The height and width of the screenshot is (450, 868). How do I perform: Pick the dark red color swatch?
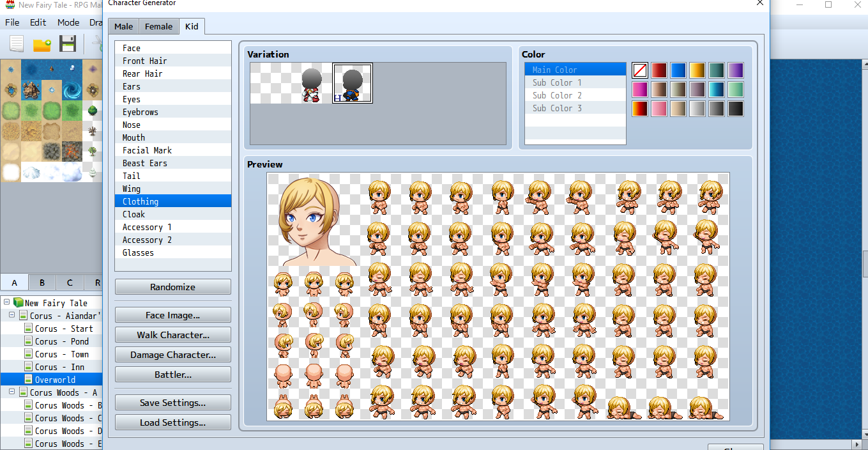(659, 70)
